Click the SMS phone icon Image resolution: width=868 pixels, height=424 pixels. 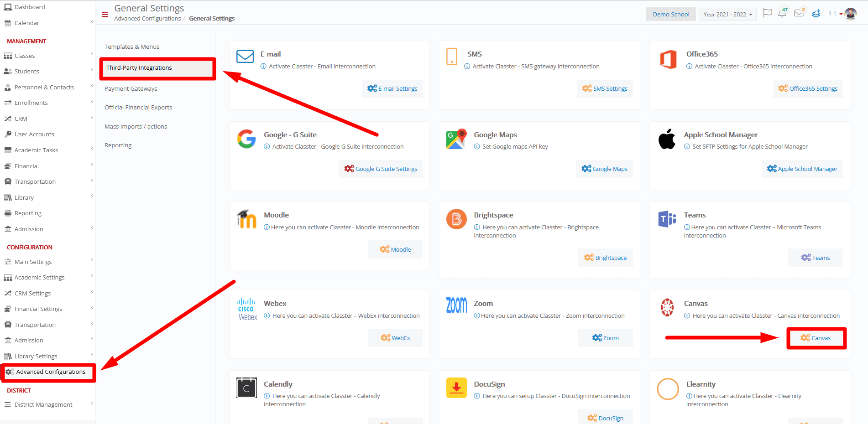pos(452,57)
